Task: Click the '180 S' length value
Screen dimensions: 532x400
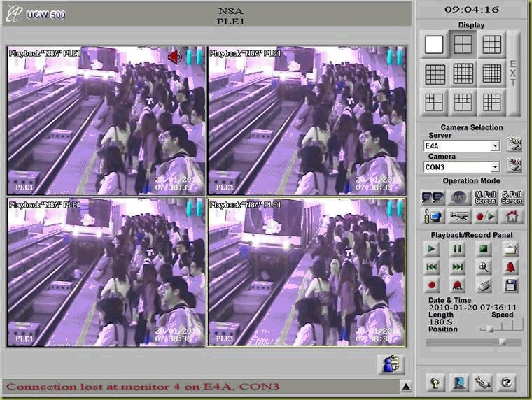Action: pos(440,322)
